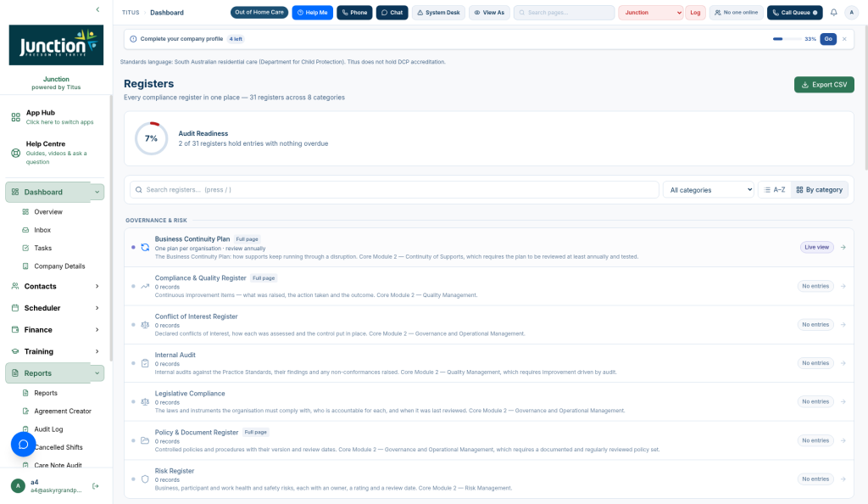Focus the Search pages field
Viewport: 868px width, 504px height.
[564, 12]
